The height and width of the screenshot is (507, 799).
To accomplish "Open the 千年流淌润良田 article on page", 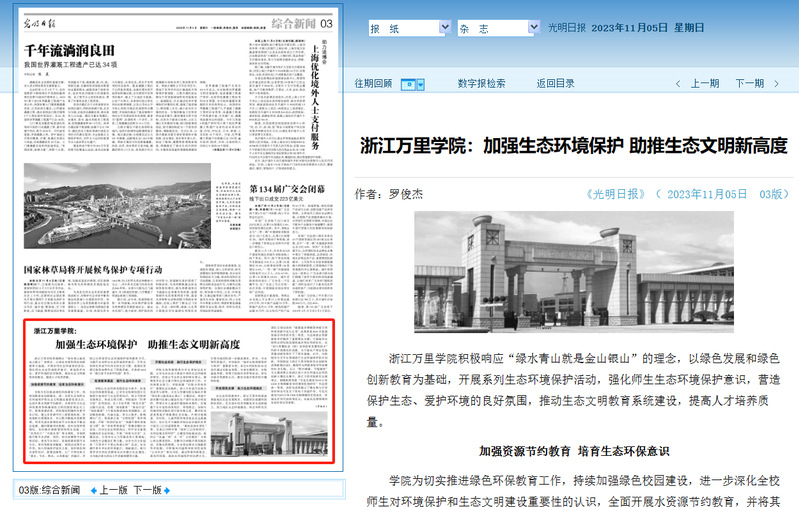I will [x=70, y=49].
